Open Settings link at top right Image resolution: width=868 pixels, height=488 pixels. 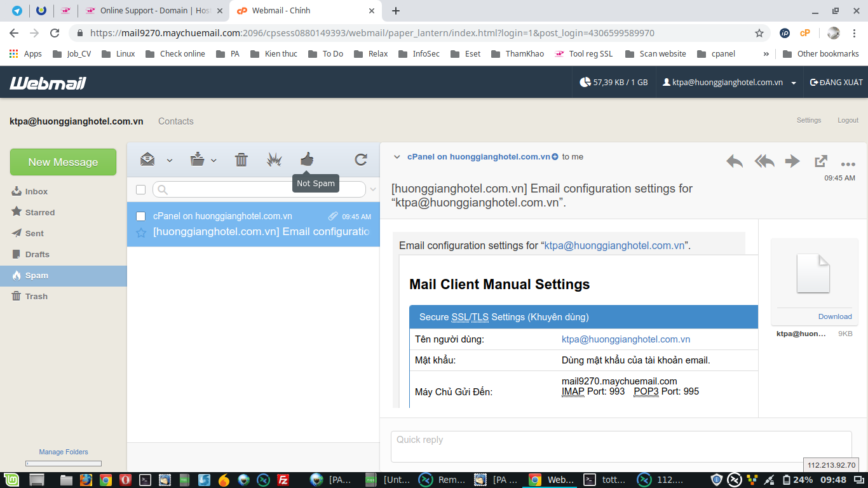coord(809,120)
